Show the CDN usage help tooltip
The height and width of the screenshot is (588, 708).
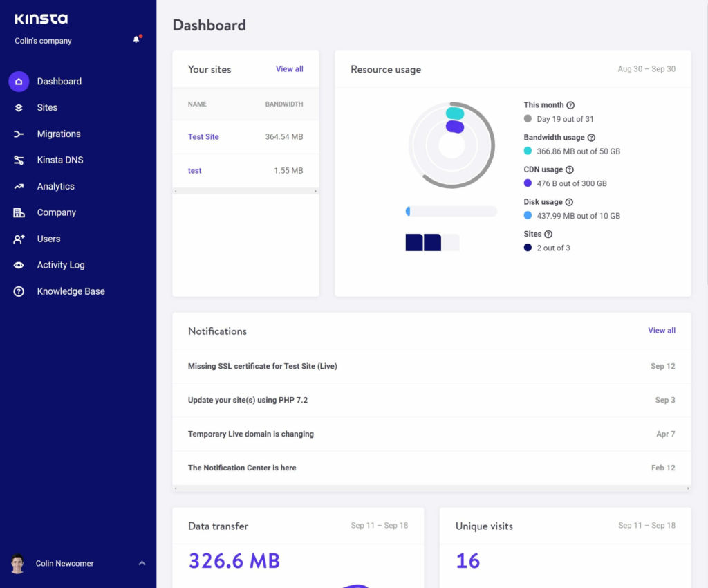pos(569,169)
